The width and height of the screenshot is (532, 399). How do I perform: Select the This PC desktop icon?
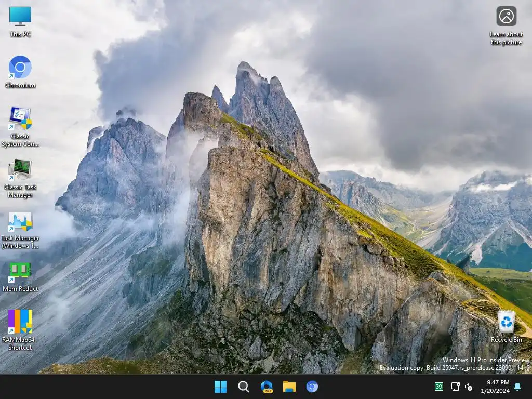(20, 22)
